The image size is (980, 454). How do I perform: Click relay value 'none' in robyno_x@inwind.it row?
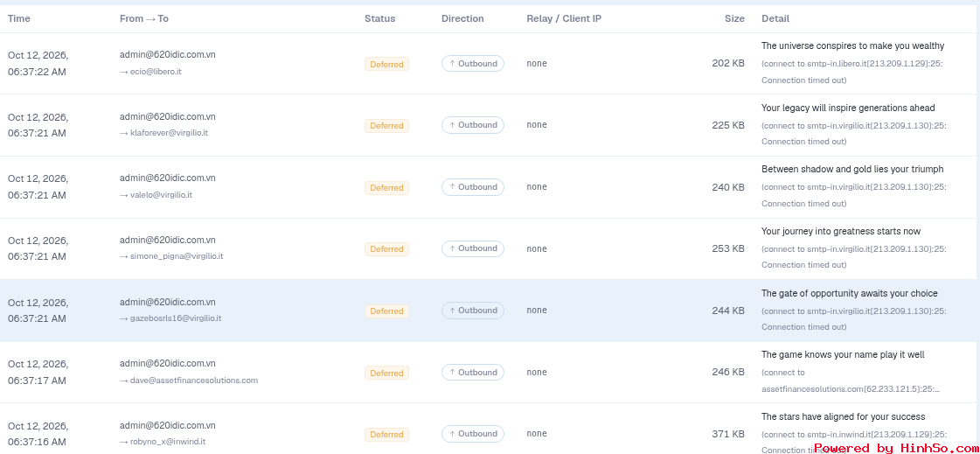point(536,433)
